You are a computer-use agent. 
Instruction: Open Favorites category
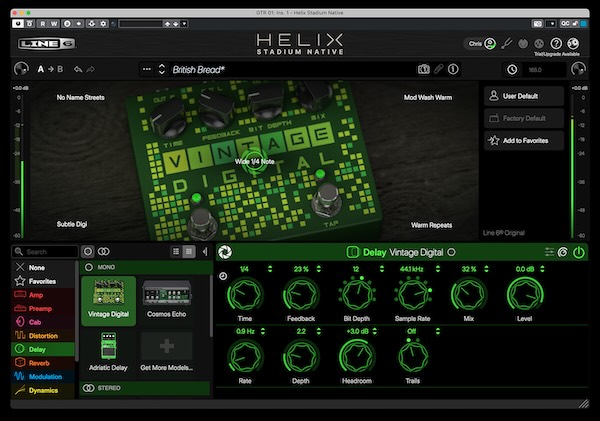[43, 281]
